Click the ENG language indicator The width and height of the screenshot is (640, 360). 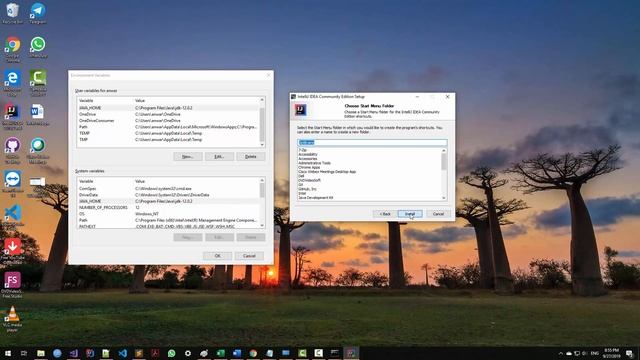(x=595, y=353)
